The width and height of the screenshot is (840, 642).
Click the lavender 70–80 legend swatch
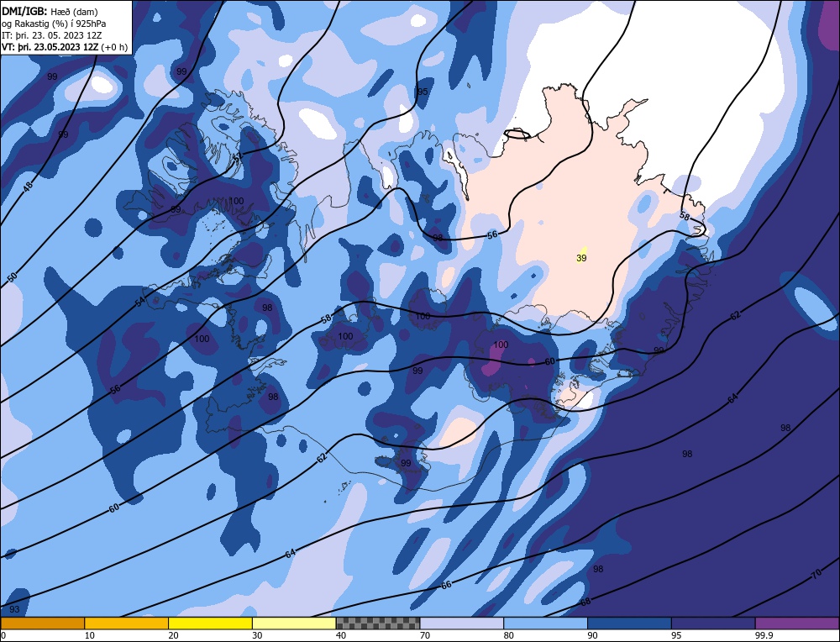462,624
